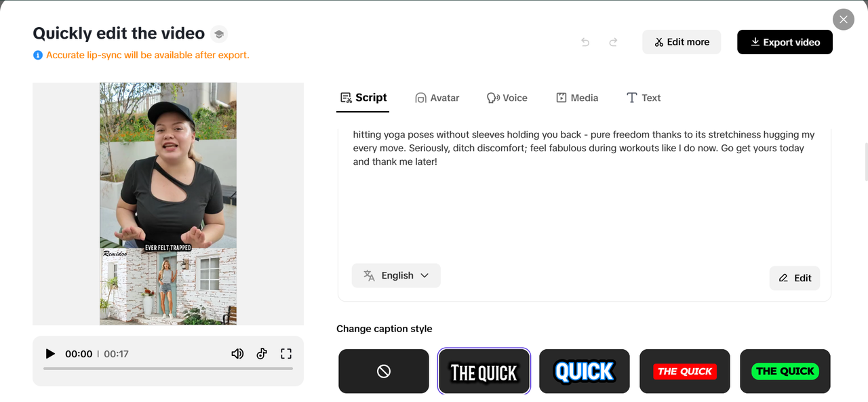Screen dimensions: 868x402
Task: Click the lip-sync info icon
Action: 38,55
